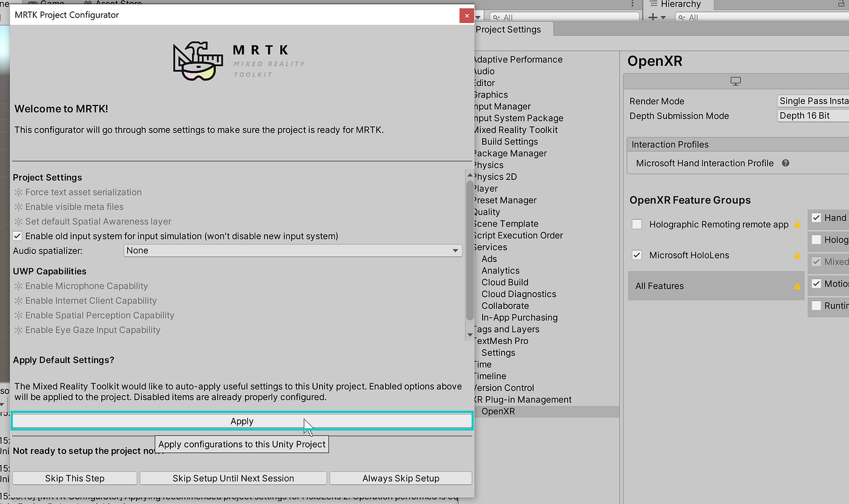Enable the Holographic Remoting remote app feature group

[637, 224]
